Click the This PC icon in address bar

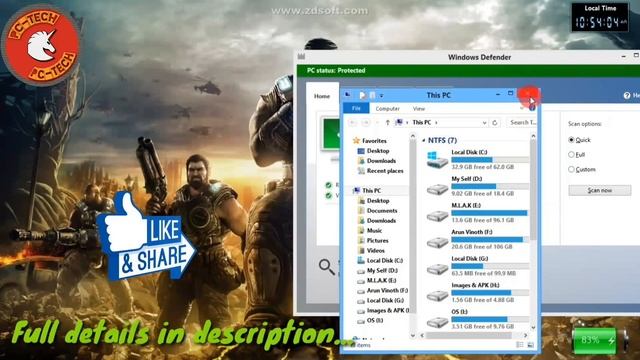pos(399,122)
